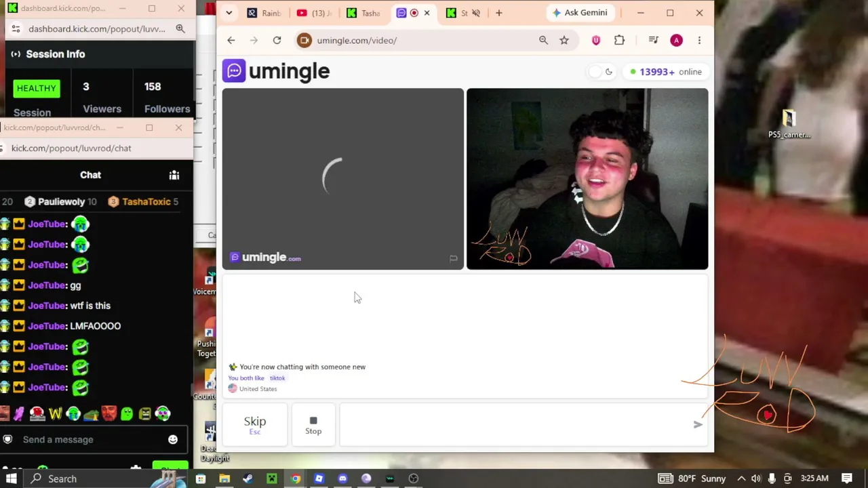Click kick.com/popout/luvvrod/chat address bar
The height and width of the screenshot is (488, 868).
pyautogui.click(x=71, y=148)
